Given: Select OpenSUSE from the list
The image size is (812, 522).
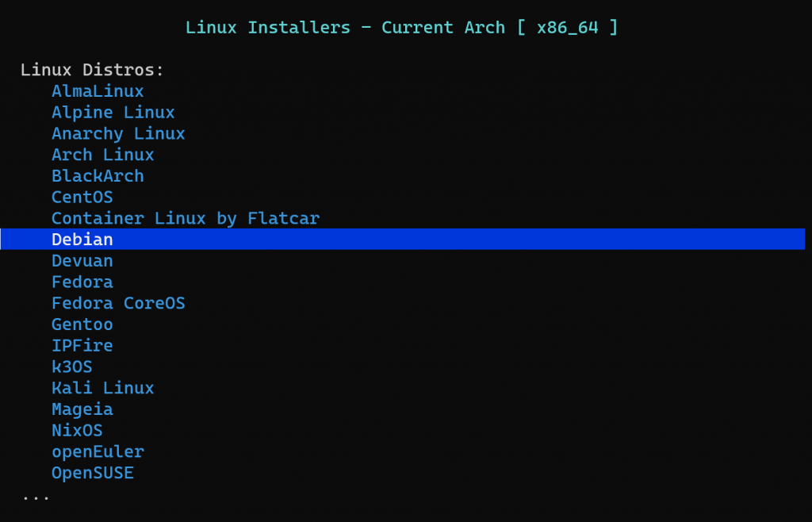Looking at the screenshot, I should [92, 473].
